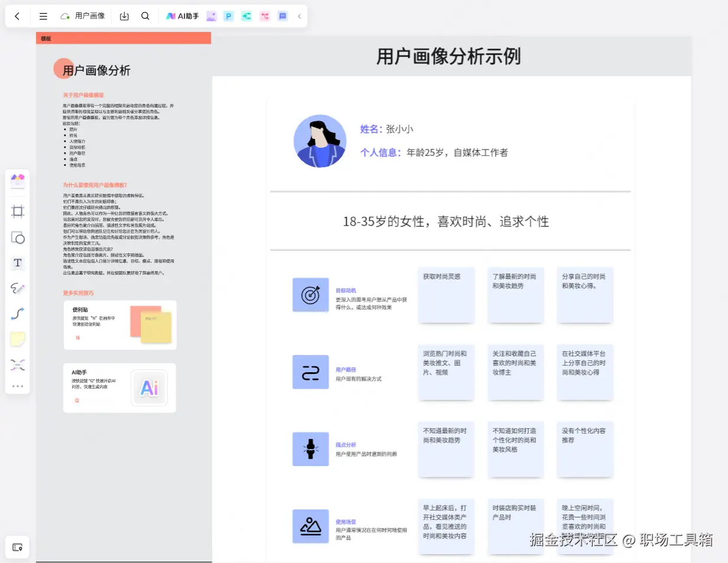Click the purple P plugin icon
728x563 pixels.
(x=229, y=16)
